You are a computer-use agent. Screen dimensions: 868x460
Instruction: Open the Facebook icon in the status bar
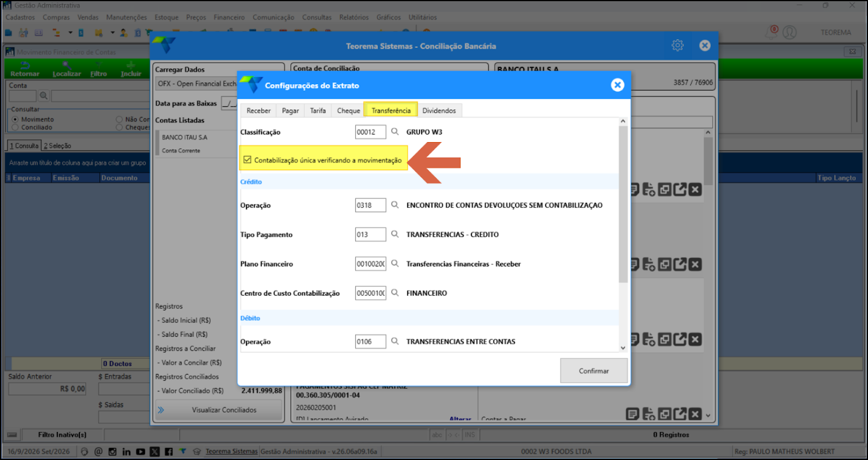click(x=168, y=451)
